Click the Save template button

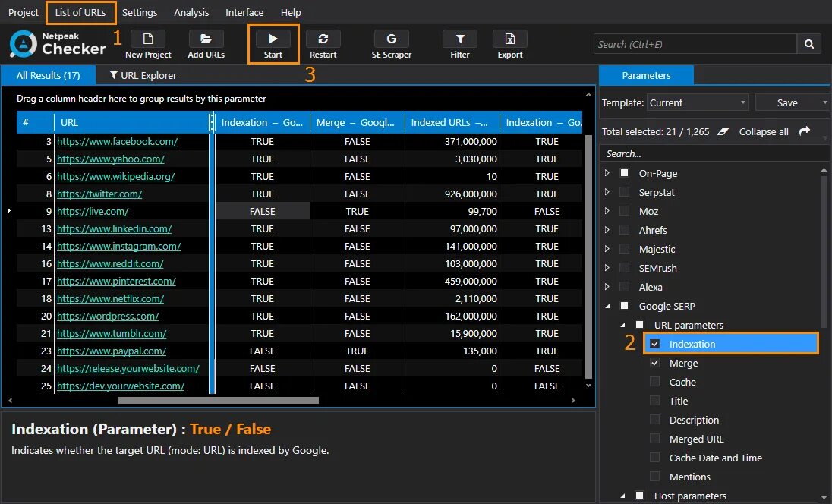pyautogui.click(x=787, y=102)
